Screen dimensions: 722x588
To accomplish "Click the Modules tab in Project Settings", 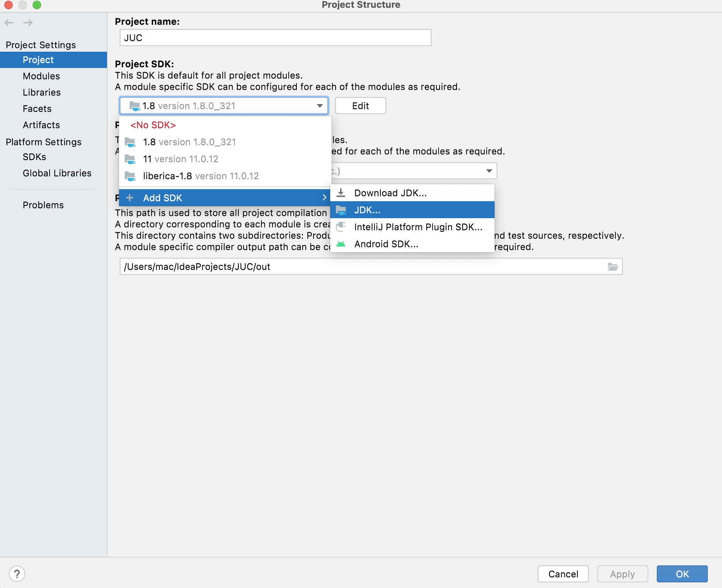I will pyautogui.click(x=41, y=75).
